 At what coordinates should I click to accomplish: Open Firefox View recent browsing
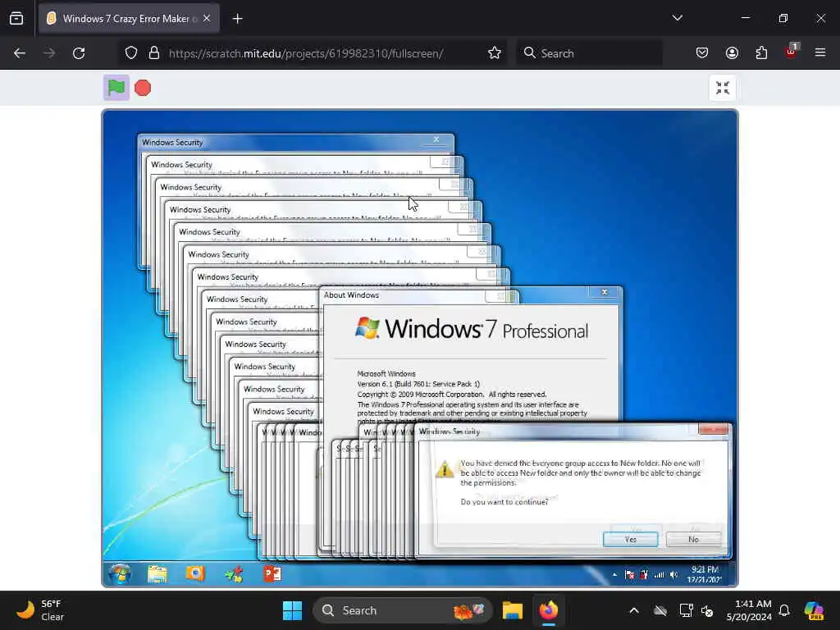[x=16, y=19]
